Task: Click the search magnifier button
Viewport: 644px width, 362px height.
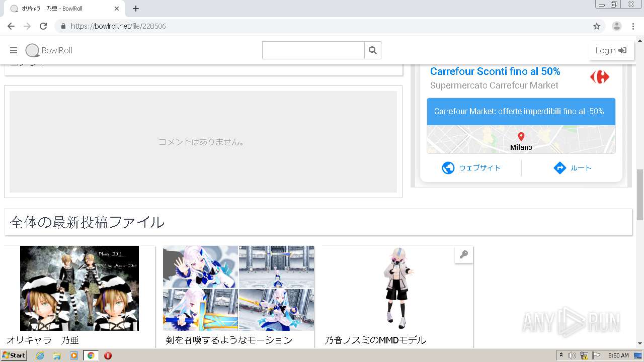Action: point(373,50)
